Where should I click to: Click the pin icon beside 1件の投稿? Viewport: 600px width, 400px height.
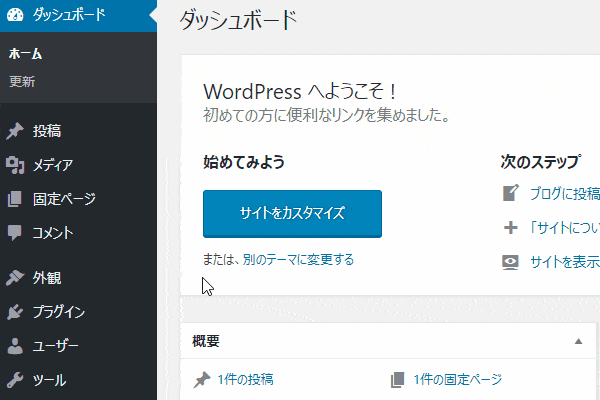(202, 380)
